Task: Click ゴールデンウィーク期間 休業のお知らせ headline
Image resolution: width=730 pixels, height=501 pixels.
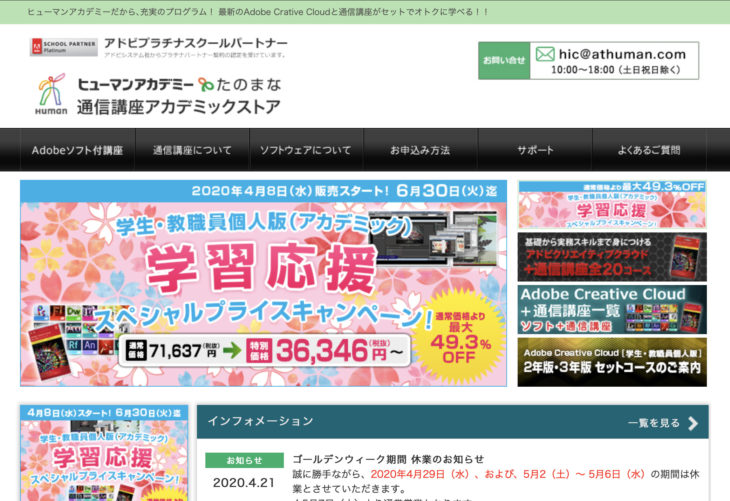Action: (x=388, y=459)
